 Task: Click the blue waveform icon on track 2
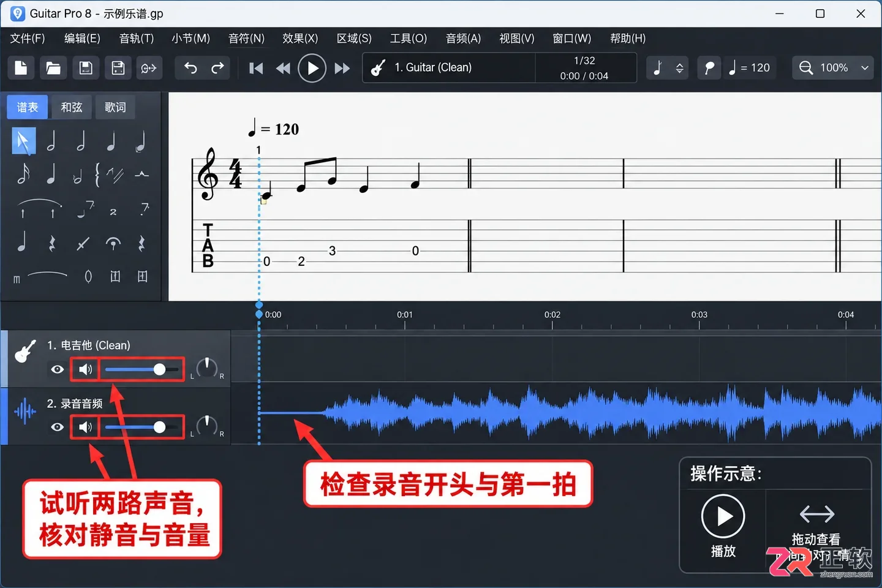[25, 411]
